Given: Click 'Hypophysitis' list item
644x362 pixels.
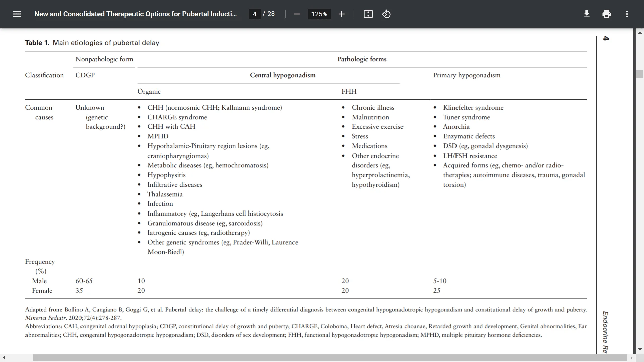Looking at the screenshot, I should pyautogui.click(x=166, y=175).
